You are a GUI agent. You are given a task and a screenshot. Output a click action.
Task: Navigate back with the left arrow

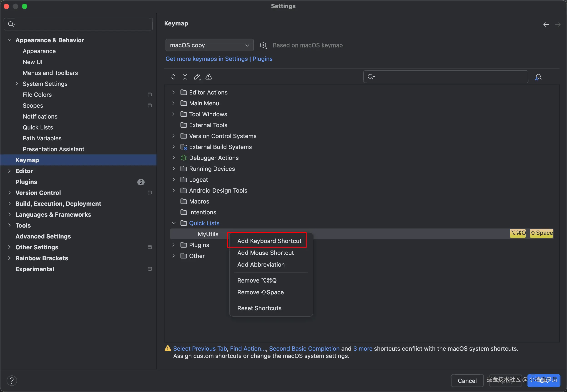[x=546, y=25]
